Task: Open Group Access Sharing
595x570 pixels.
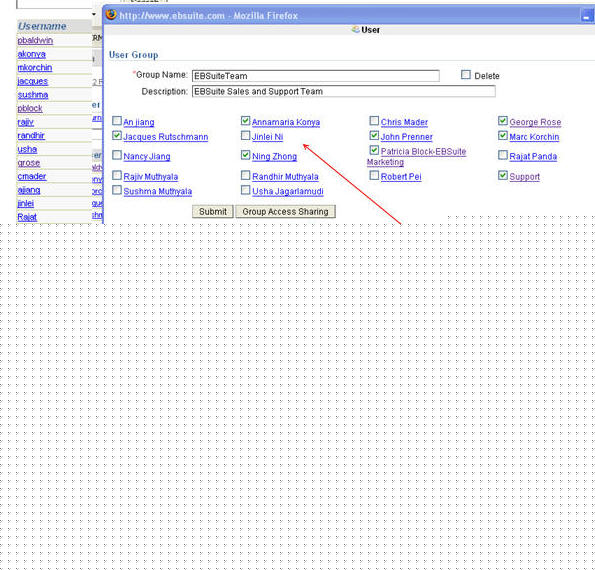Action: click(x=285, y=212)
